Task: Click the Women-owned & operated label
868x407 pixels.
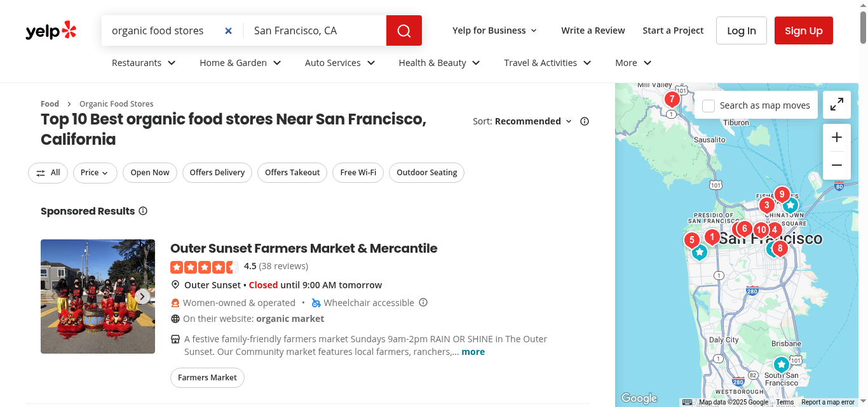Action: click(239, 303)
